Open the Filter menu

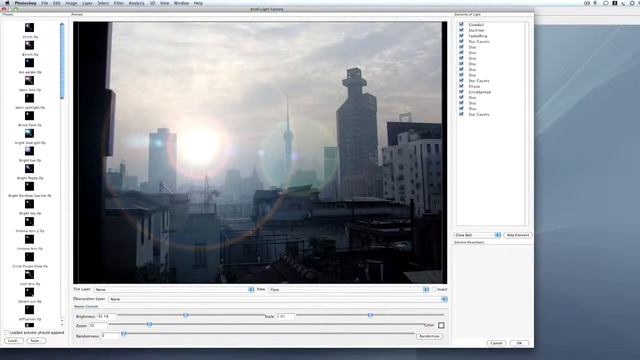pos(119,3)
